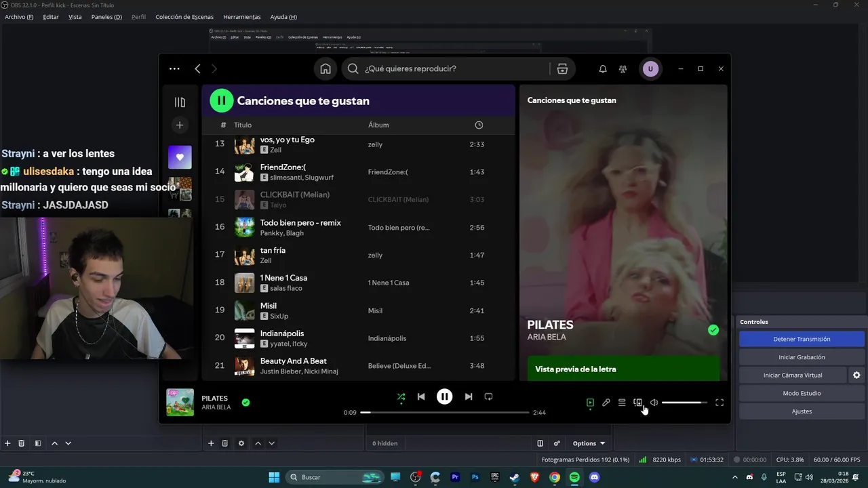The height and width of the screenshot is (488, 868).
Task: Open the OBS Paneles menu
Action: tap(106, 17)
